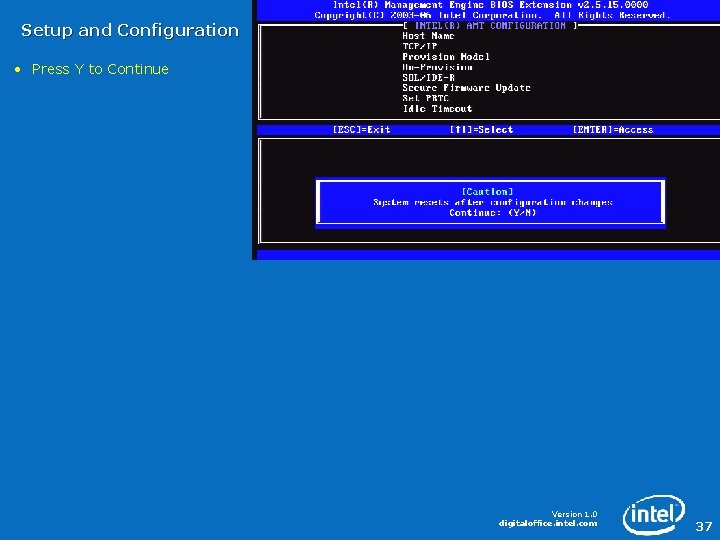The height and width of the screenshot is (540, 720).
Task: Click the Press Y to Continue bullet
Action: pyautogui.click(x=100, y=69)
